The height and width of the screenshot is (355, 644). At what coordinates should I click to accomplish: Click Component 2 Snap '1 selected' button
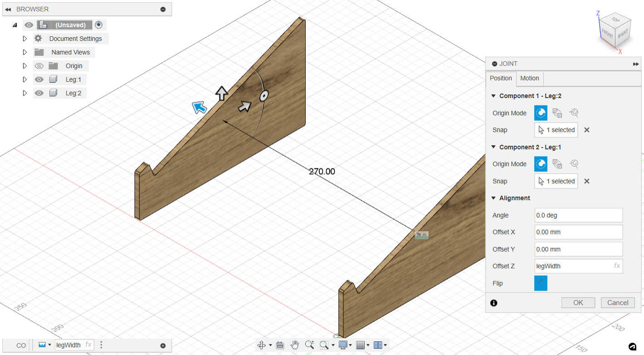tap(556, 181)
